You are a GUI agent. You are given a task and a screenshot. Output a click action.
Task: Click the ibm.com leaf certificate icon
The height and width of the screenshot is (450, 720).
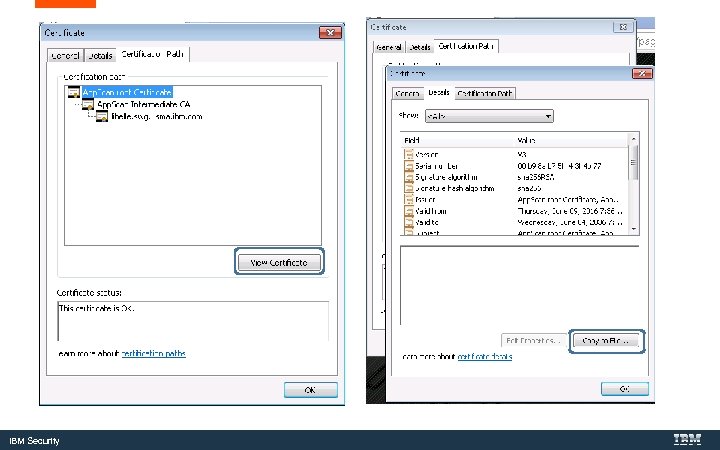102,117
